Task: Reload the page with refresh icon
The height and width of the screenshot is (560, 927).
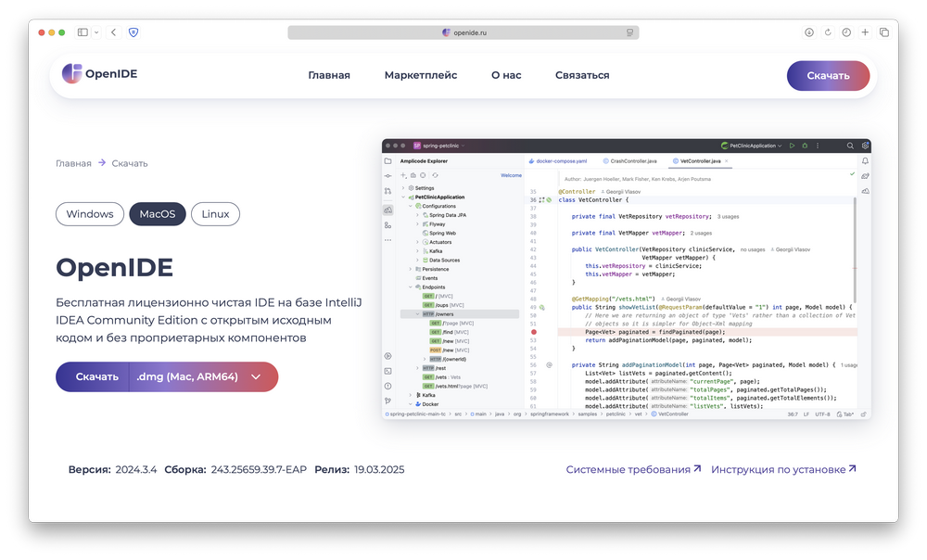Action: click(828, 32)
